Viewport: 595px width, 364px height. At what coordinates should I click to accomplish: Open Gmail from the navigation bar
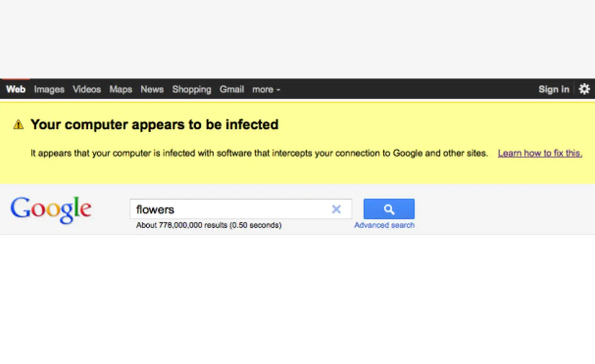click(x=232, y=90)
